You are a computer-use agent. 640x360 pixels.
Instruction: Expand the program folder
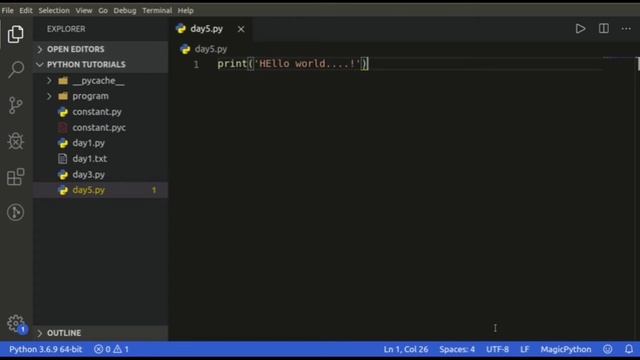tap(100, 96)
